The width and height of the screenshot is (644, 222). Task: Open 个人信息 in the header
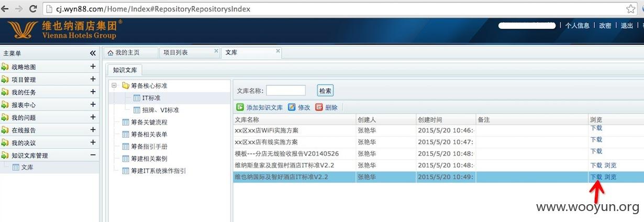(x=577, y=25)
